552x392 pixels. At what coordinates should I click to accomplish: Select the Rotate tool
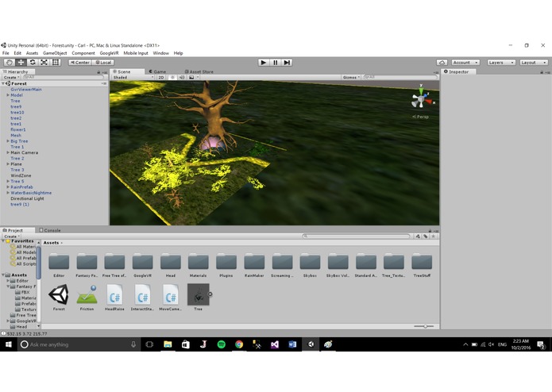pos(33,62)
